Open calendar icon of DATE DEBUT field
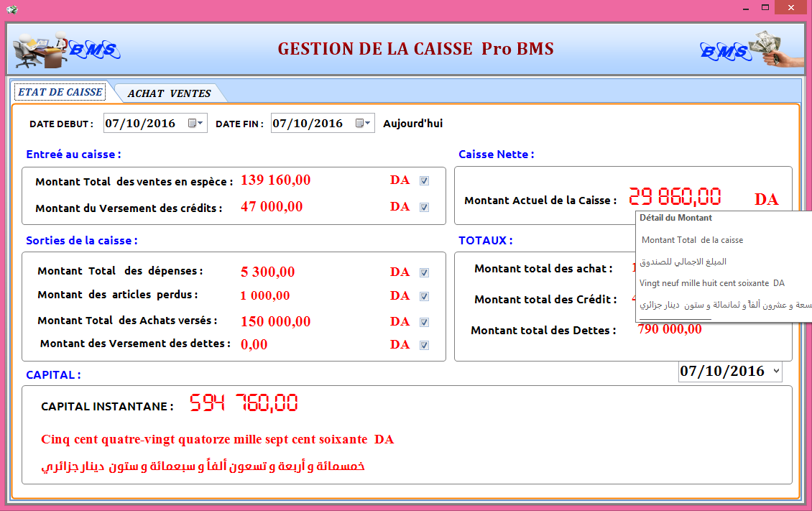This screenshot has width=812, height=511. pyautogui.click(x=195, y=123)
